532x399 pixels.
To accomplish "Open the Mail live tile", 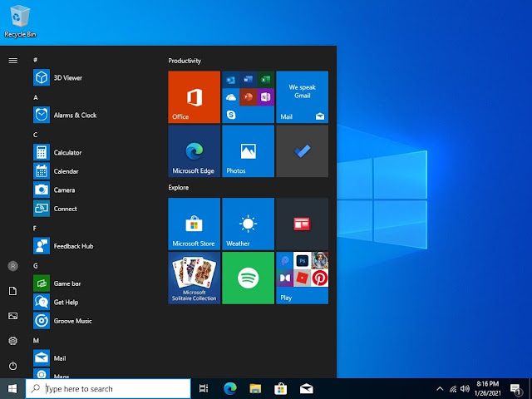I will click(x=302, y=97).
